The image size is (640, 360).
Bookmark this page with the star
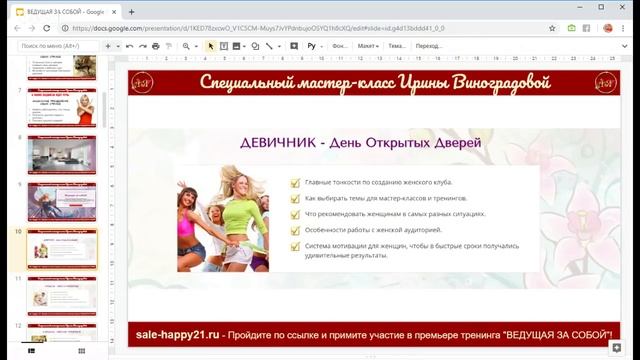click(x=552, y=28)
